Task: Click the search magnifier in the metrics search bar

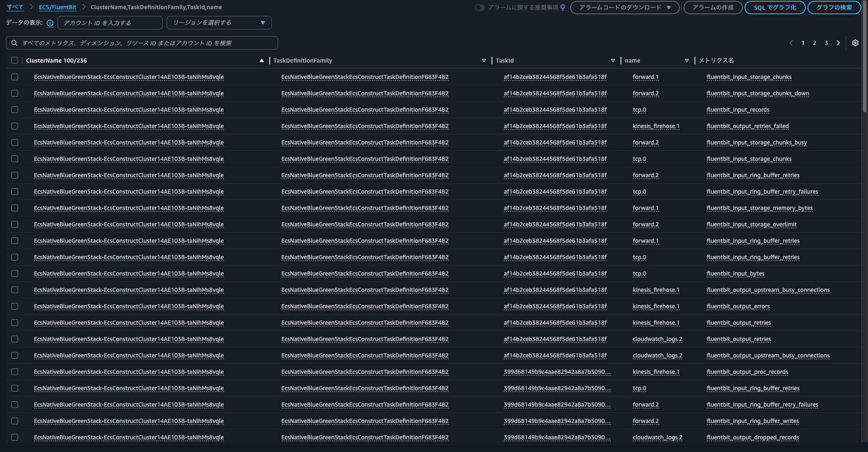Action: [15, 42]
